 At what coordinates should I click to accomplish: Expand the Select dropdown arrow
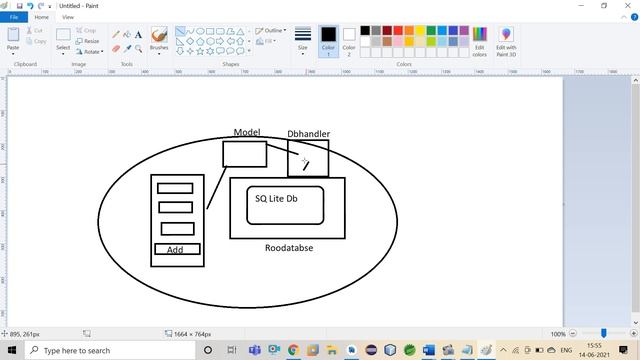[x=63, y=54]
